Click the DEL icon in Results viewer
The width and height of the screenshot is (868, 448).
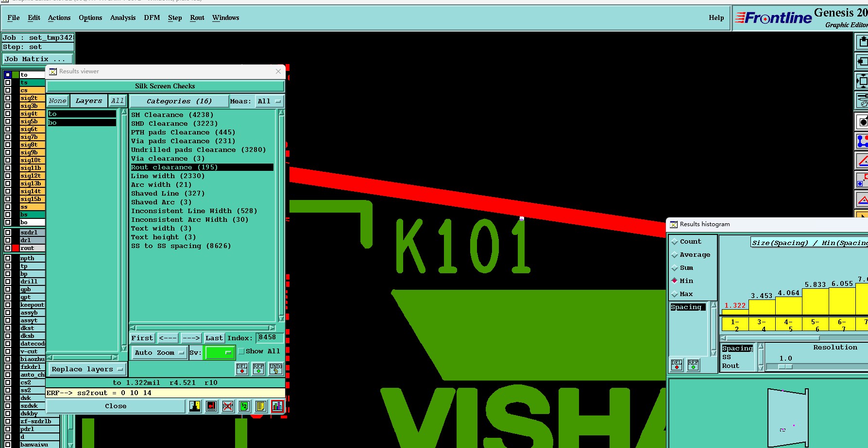pyautogui.click(x=242, y=369)
